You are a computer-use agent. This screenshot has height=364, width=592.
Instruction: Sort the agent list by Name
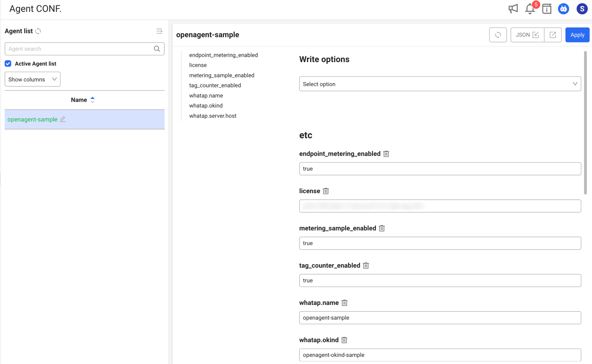coord(92,100)
